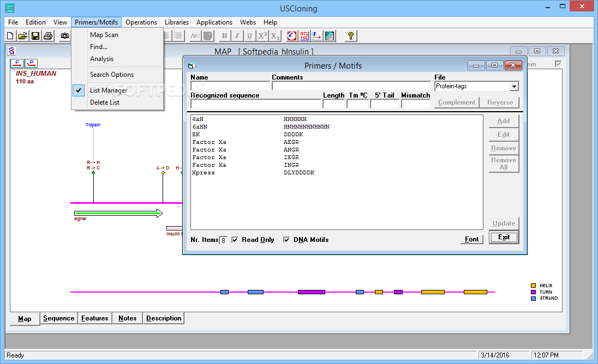Switch to the Features tab
598x364 pixels.
pos(94,318)
